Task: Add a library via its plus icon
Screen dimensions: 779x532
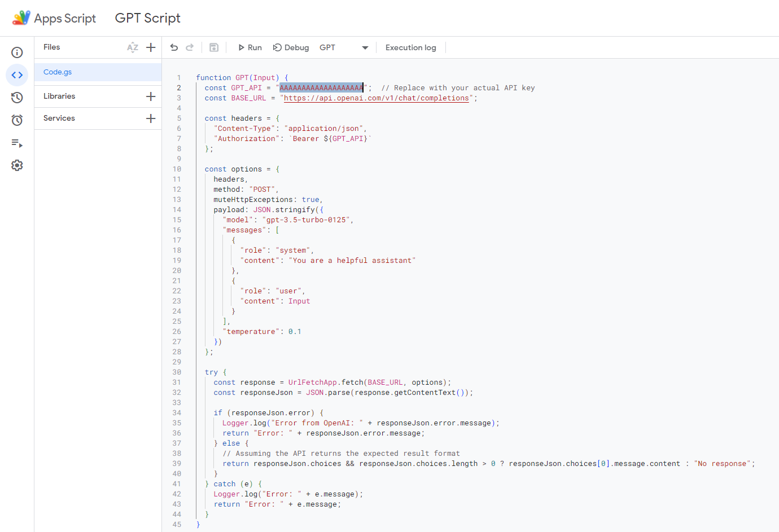Action: (151, 96)
